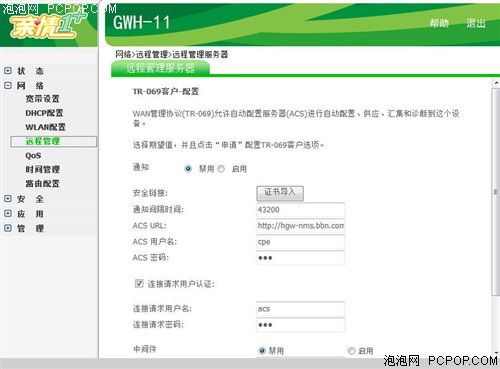The width and height of the screenshot is (500, 369).
Task: Click the 帮助 link in header
Action: (439, 23)
